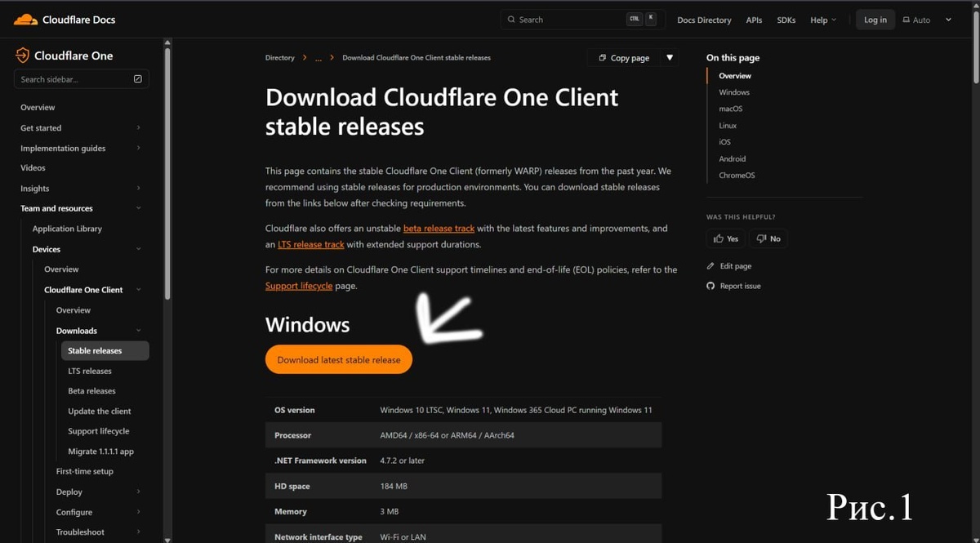Select LTS releases sidebar item
The width and height of the screenshot is (980, 543).
90,371
